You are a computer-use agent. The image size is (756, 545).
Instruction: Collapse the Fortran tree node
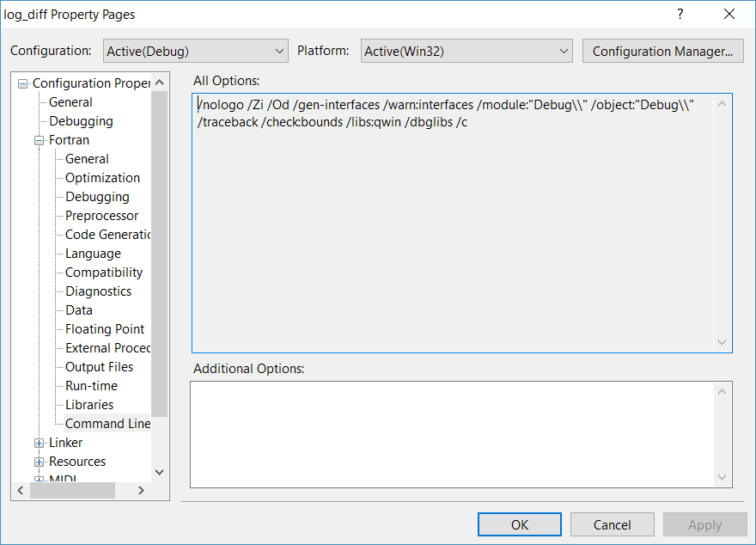point(39,141)
